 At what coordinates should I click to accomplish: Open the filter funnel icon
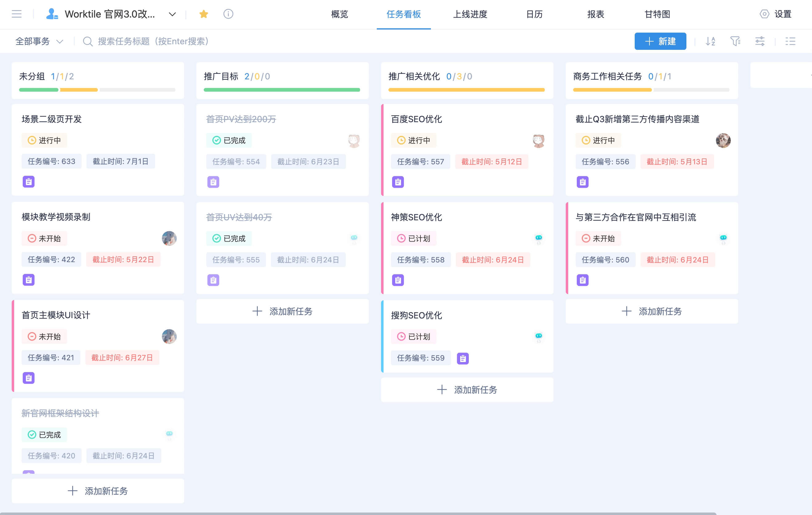pyautogui.click(x=735, y=41)
